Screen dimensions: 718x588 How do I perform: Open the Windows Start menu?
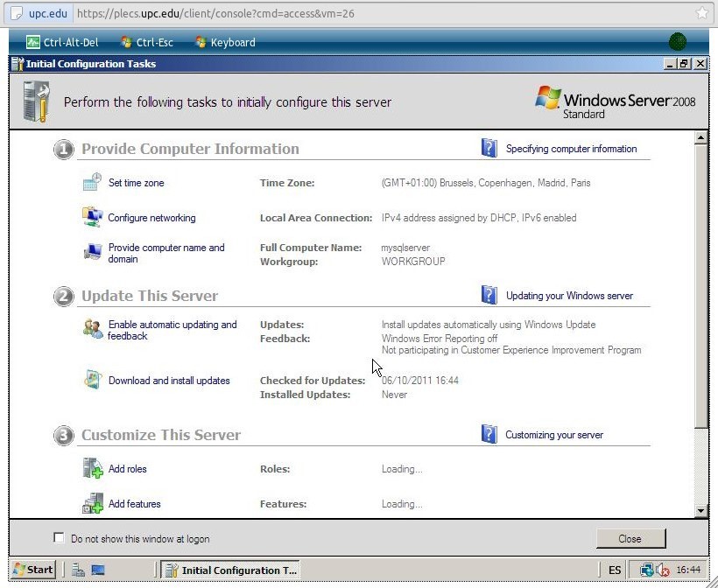[x=32, y=570]
